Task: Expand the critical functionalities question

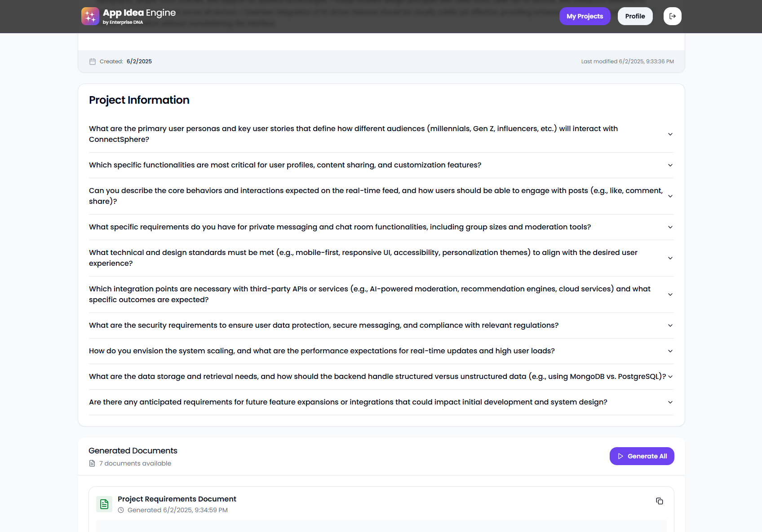Action: (x=670, y=165)
